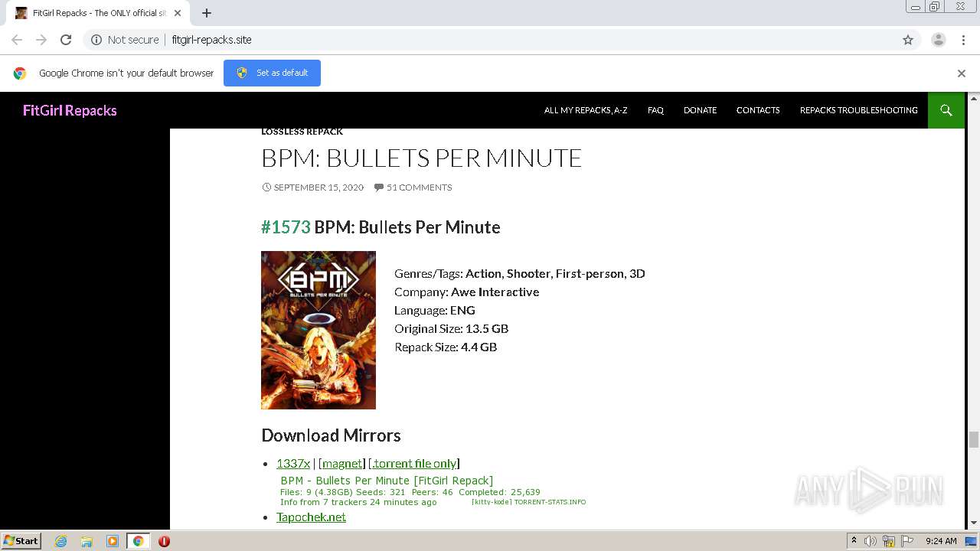Screen dimensions: 980x551
Task: Open the network tray icon
Action: point(889,541)
